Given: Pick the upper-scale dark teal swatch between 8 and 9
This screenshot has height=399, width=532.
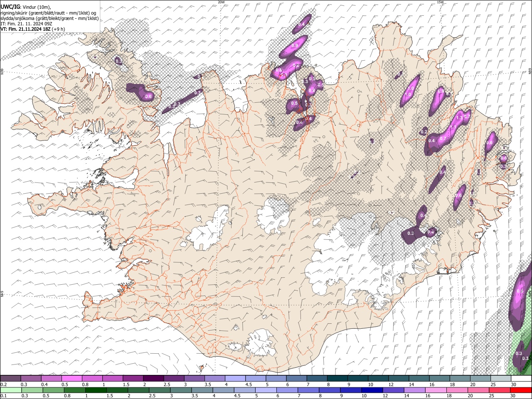Looking at the screenshot, I should point(337,379).
